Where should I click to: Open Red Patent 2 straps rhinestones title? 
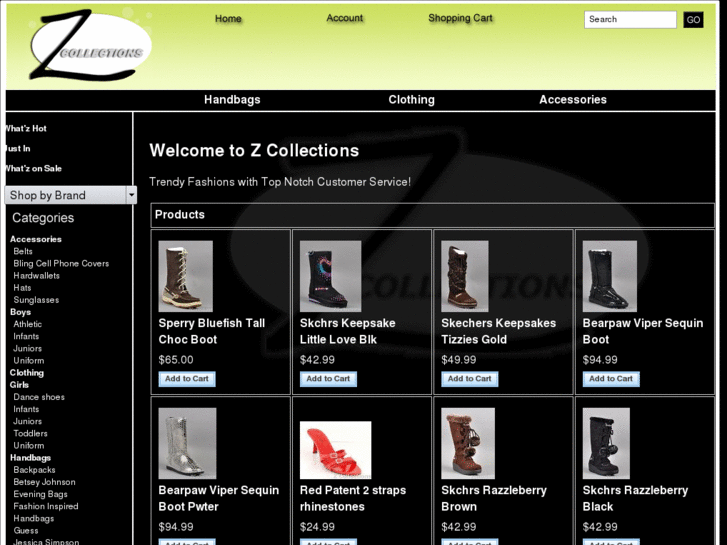[353, 498]
